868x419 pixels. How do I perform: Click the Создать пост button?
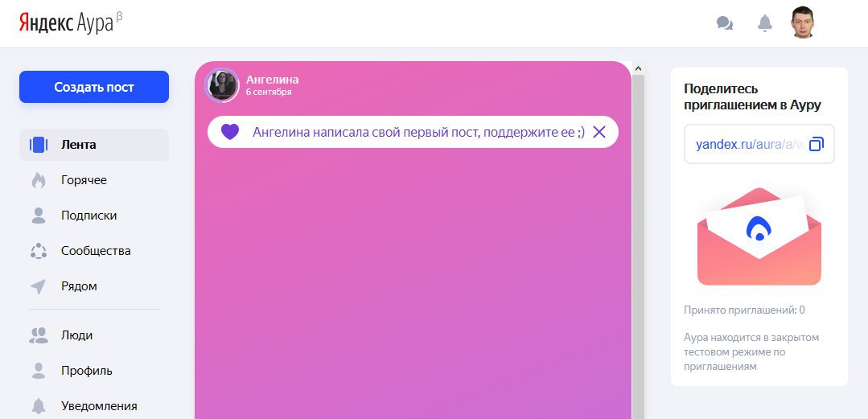pyautogui.click(x=94, y=87)
